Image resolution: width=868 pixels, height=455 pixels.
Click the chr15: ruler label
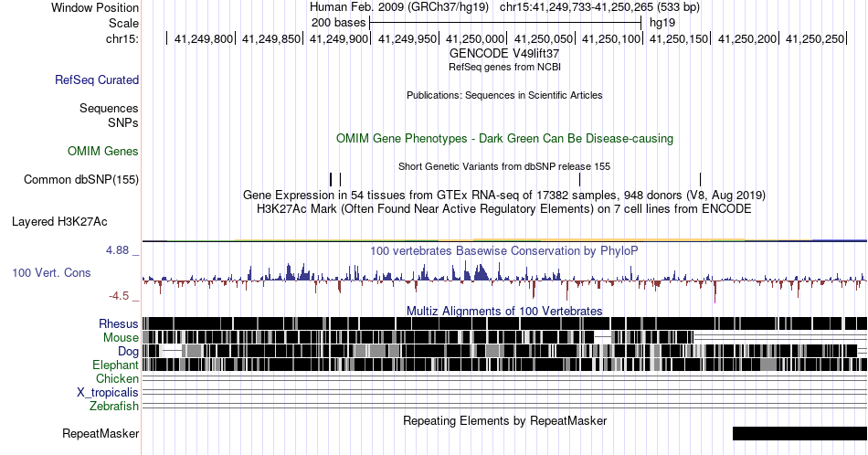point(122,38)
